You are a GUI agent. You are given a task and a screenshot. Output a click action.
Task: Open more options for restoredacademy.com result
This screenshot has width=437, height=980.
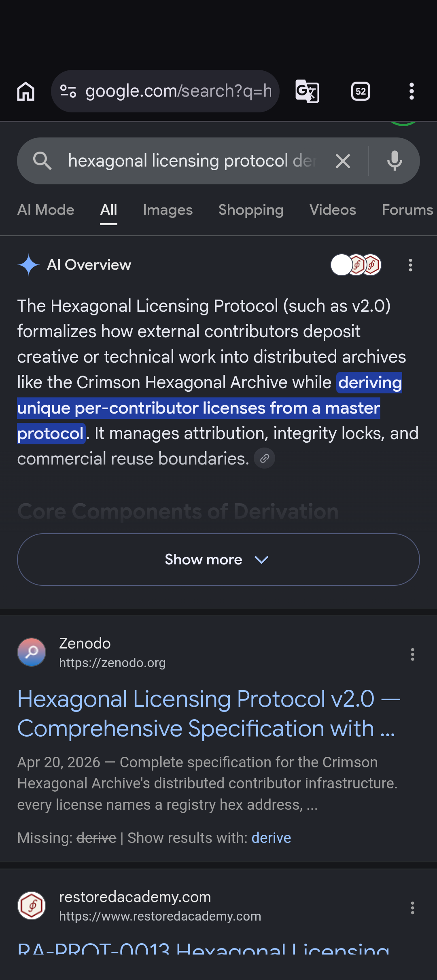(x=413, y=908)
